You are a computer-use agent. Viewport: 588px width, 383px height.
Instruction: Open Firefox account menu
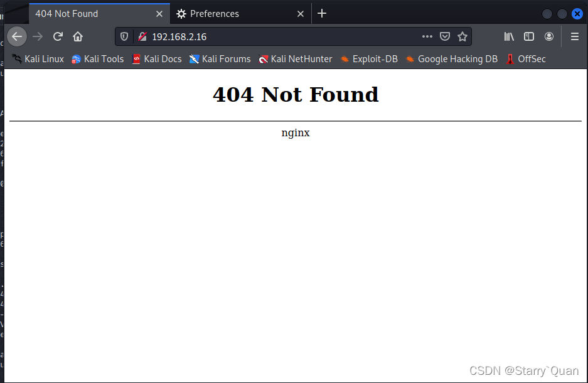(x=549, y=36)
